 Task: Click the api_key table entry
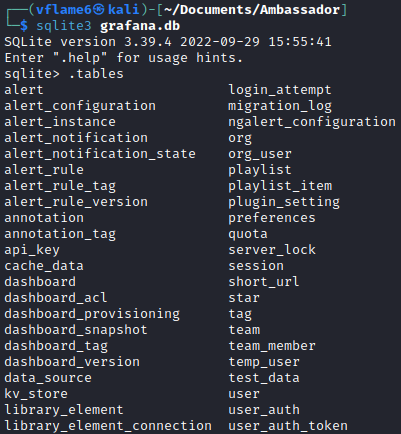point(32,250)
